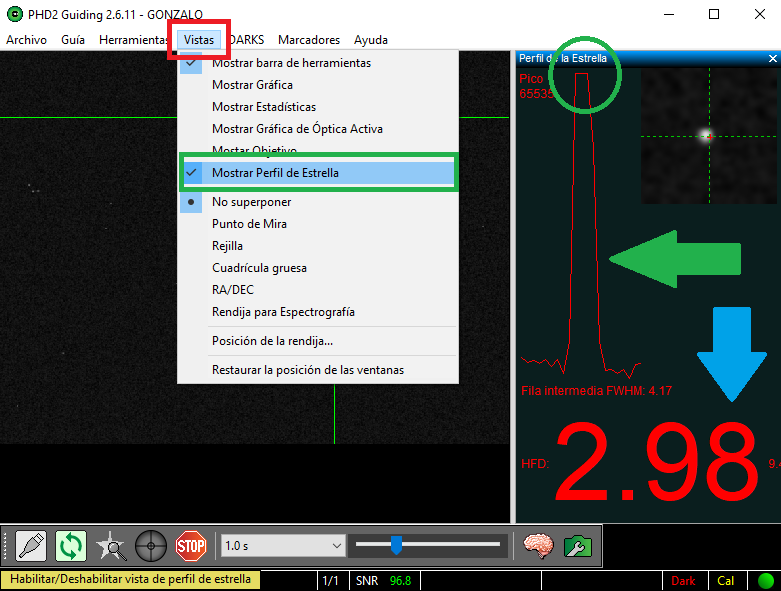Click the toolbar drag grip handle
The width and height of the screenshot is (781, 591).
click(5, 546)
